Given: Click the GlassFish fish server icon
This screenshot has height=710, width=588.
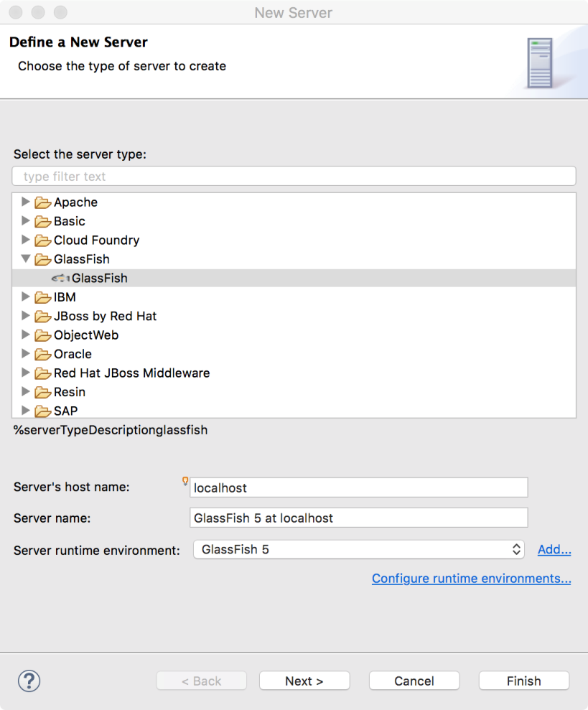Looking at the screenshot, I should (60, 278).
